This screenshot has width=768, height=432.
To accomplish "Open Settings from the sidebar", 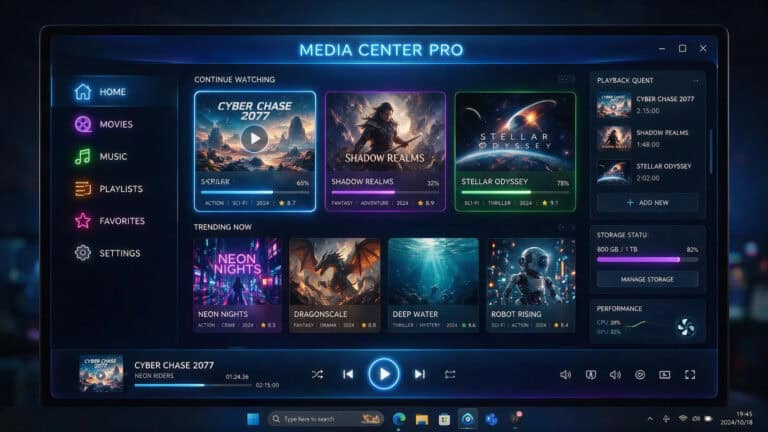I will (109, 253).
